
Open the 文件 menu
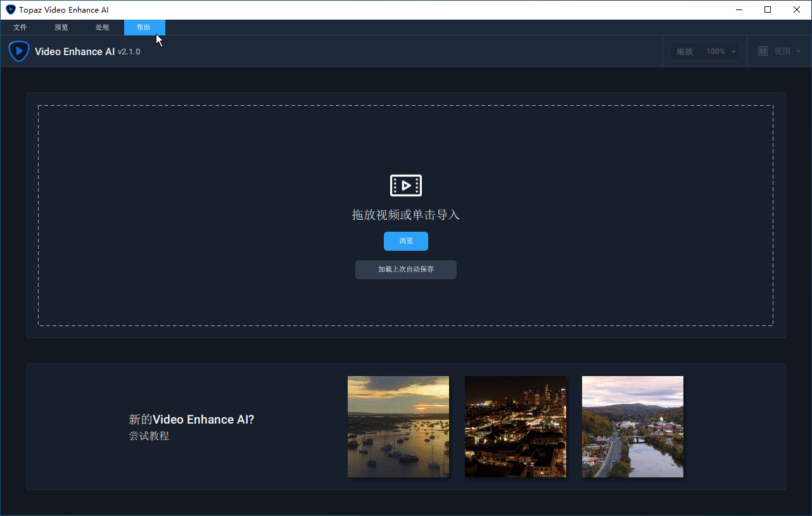coord(20,27)
